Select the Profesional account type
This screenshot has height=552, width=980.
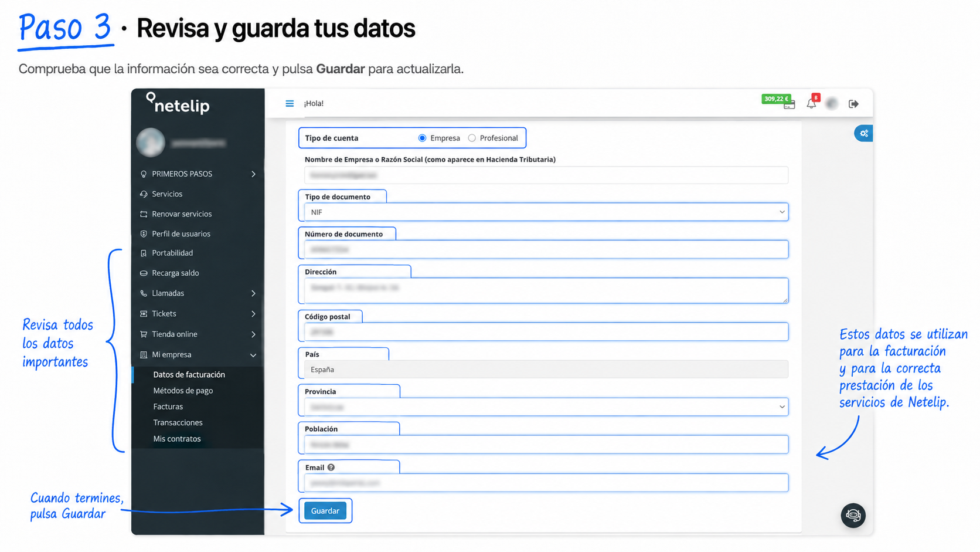click(x=472, y=138)
